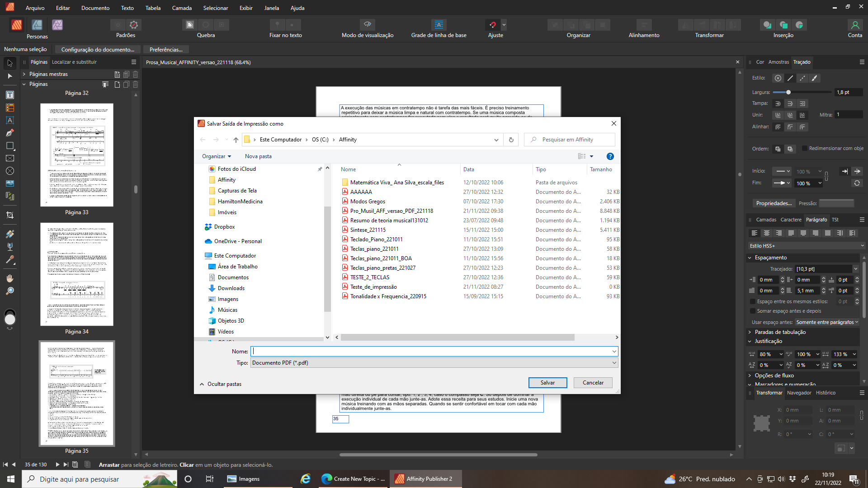Click the Baseline Grid toolbar icon
This screenshot has height=488, width=868.
439,25
